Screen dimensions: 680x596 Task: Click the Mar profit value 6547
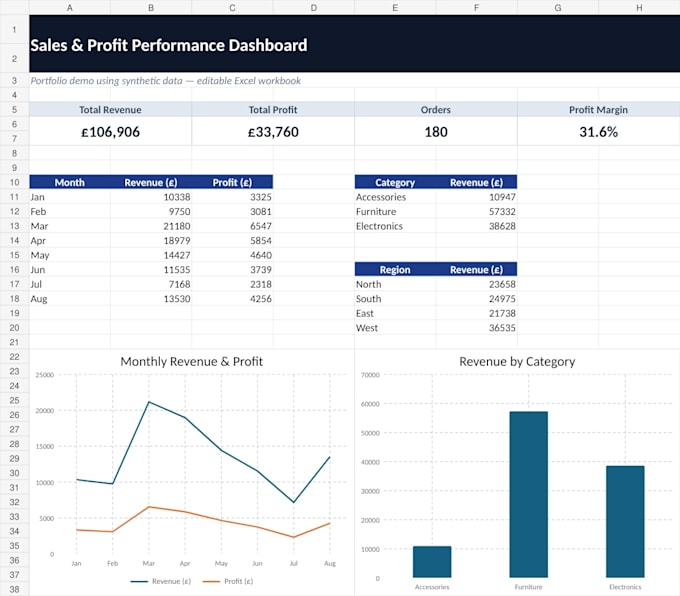point(261,226)
